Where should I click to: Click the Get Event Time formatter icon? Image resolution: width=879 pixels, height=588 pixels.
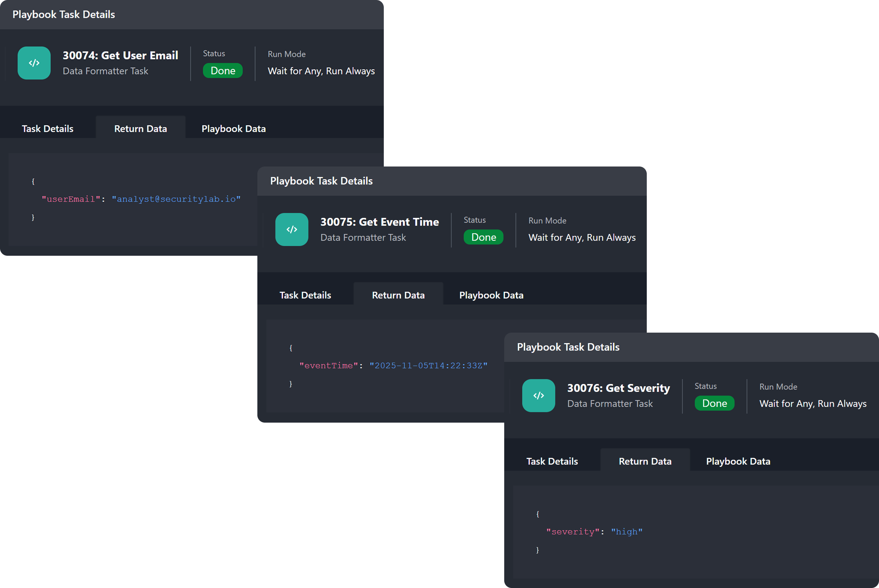(291, 229)
